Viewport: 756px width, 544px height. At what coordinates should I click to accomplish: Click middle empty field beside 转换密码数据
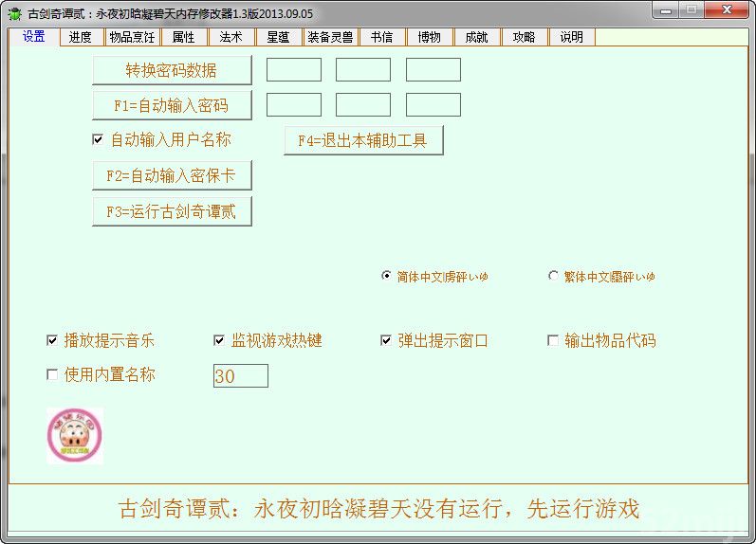[363, 70]
